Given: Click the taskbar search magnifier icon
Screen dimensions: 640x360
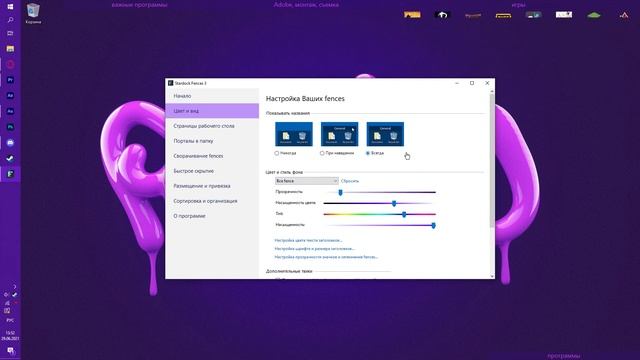Looking at the screenshot, I should click(x=10, y=20).
